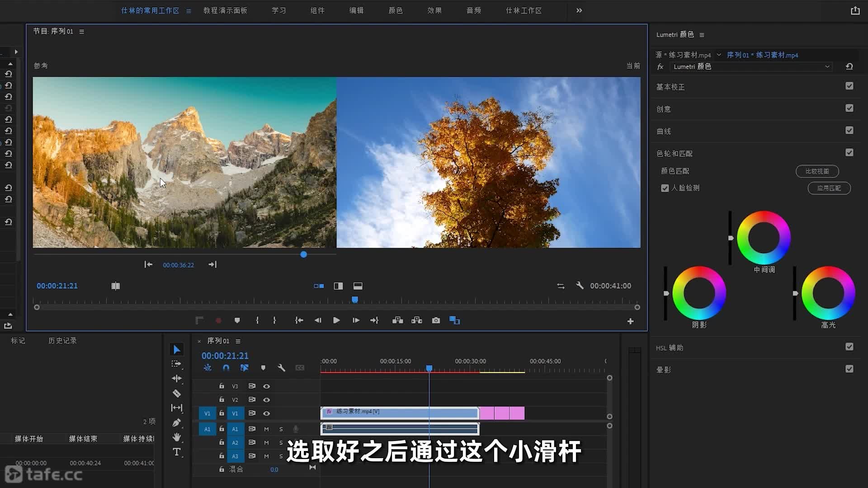This screenshot has width=868, height=488.
Task: Click the Mark Out brace icon
Action: [274, 320]
